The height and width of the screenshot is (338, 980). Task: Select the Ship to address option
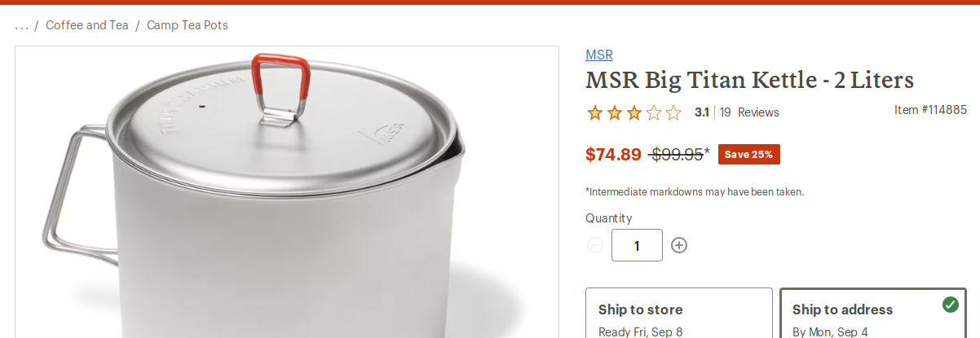872,314
